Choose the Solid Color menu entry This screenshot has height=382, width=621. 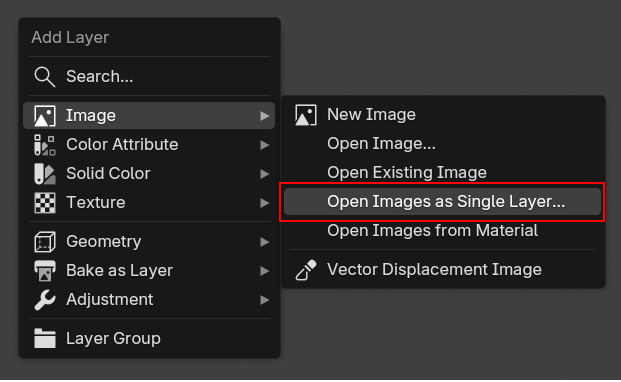[149, 174]
